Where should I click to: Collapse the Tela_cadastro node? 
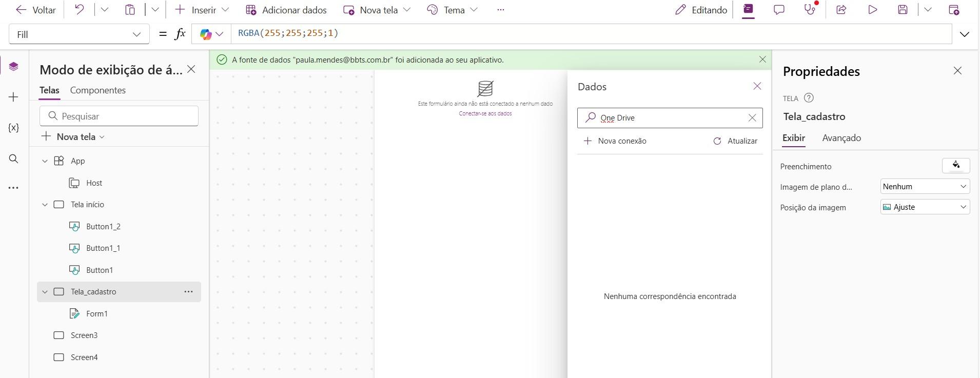[45, 292]
